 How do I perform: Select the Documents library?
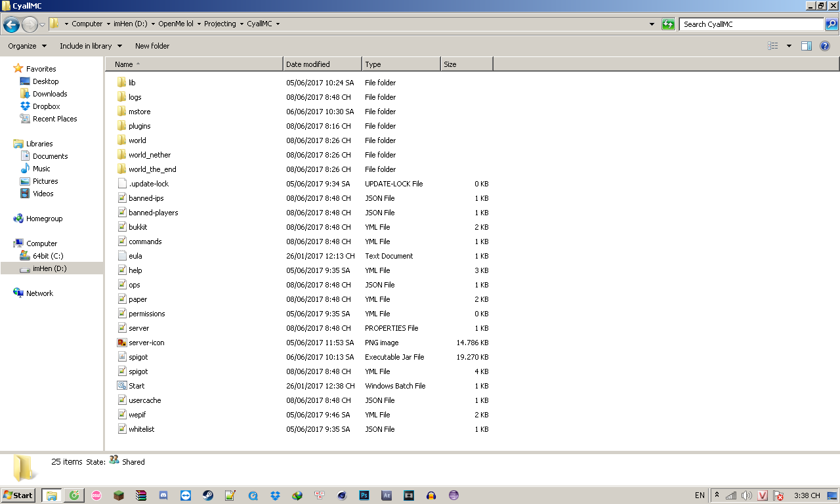click(44, 156)
